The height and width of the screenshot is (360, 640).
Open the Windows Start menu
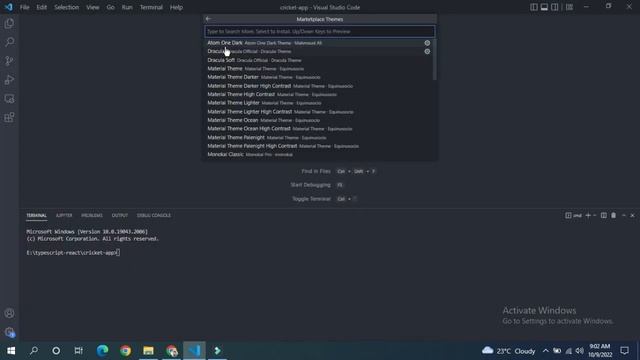tap(11, 351)
